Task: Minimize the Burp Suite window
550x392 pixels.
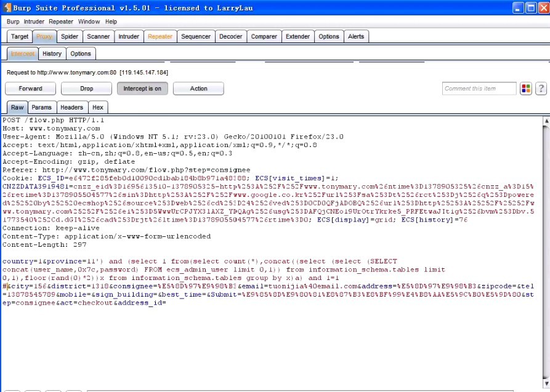Action: point(518,8)
